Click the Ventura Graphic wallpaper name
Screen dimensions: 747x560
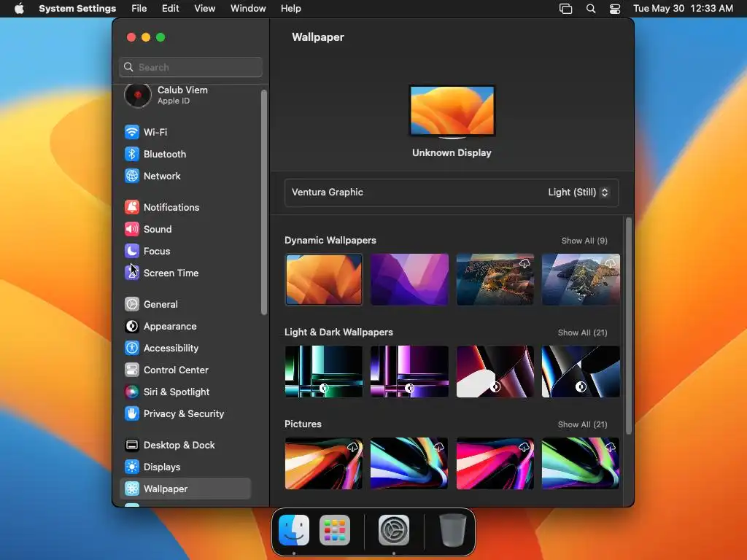[x=328, y=192]
